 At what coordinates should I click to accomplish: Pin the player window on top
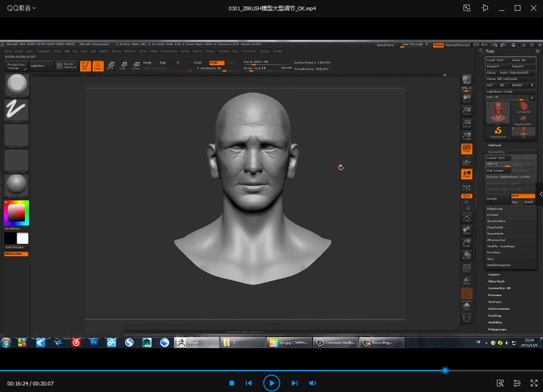[485, 8]
